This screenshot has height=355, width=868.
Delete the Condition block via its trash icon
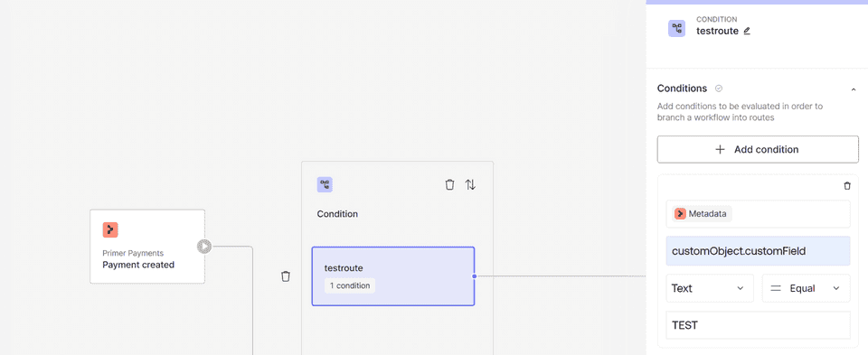point(450,184)
